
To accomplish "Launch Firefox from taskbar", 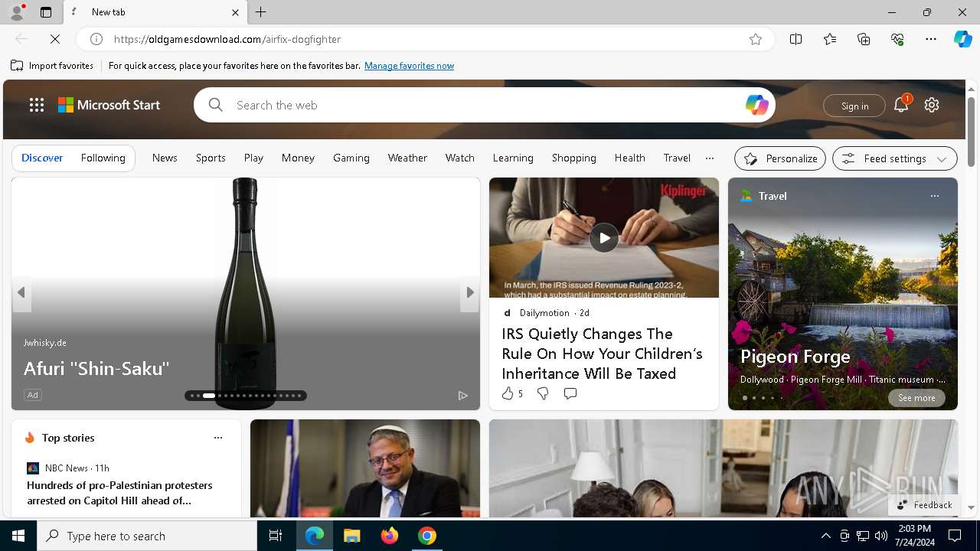I will coord(390,536).
